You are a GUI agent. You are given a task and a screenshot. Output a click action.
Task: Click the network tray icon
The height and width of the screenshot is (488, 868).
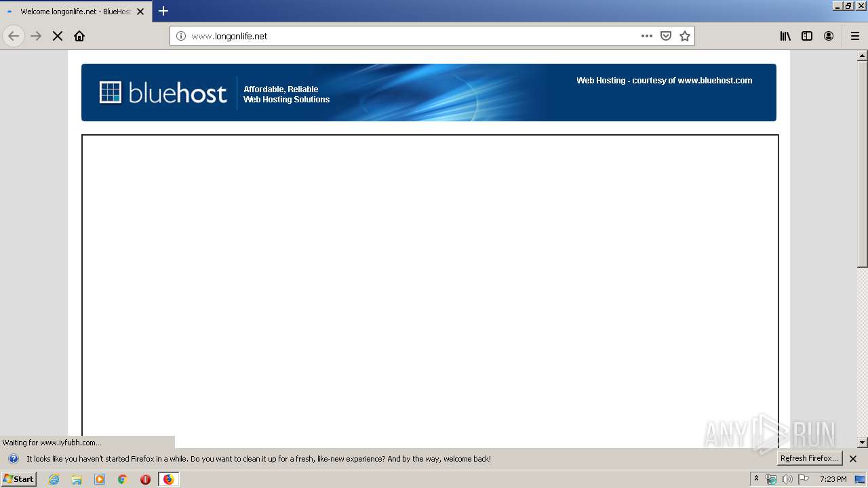click(771, 479)
